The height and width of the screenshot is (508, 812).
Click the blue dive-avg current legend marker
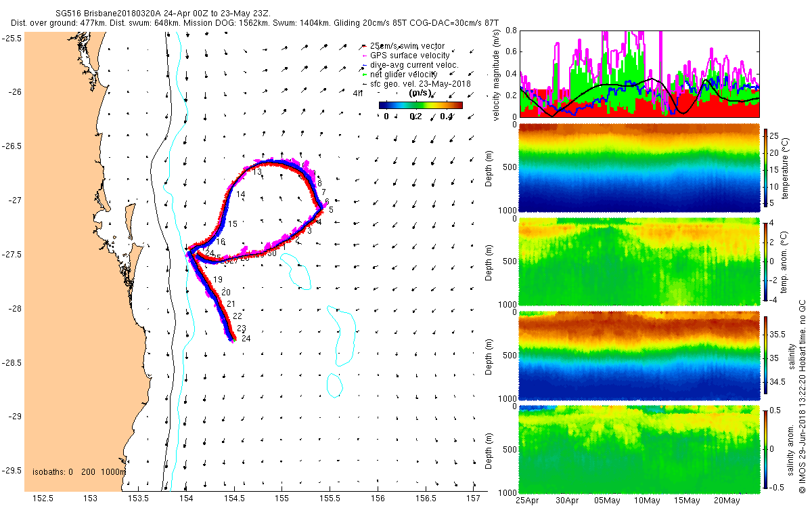coord(365,65)
